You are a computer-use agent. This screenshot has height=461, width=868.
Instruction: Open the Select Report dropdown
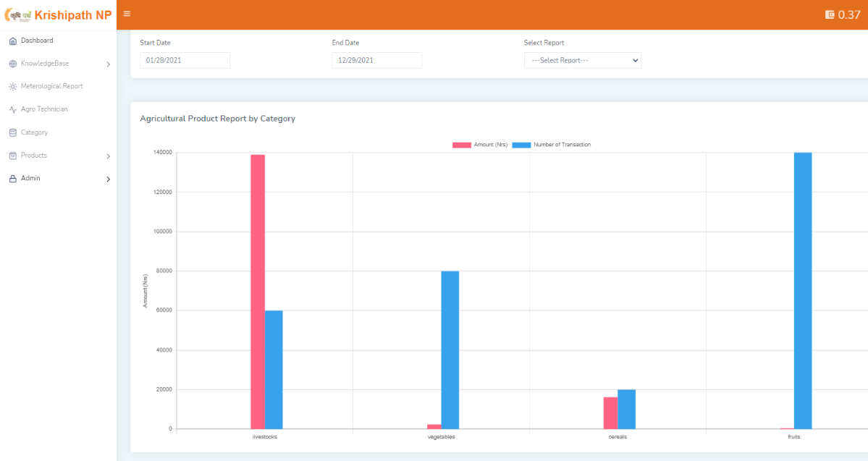[x=582, y=60]
